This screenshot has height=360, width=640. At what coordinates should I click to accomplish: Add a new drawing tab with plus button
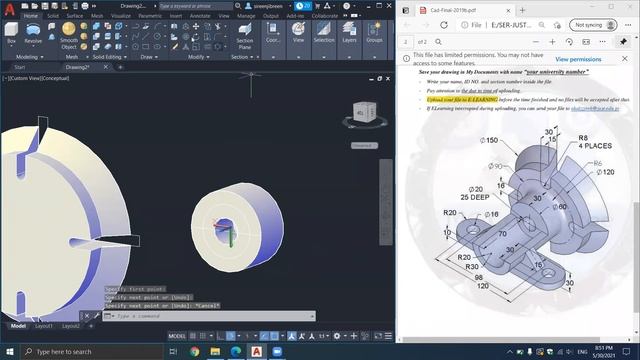coord(120,67)
